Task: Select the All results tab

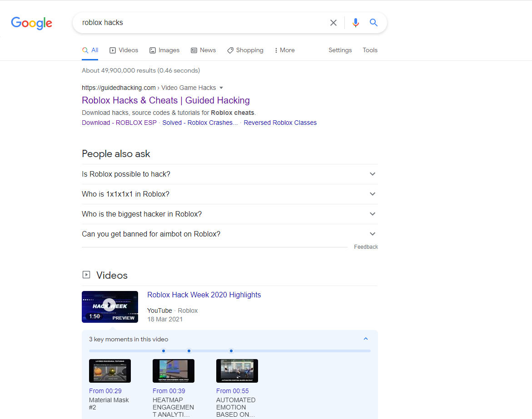Action: pyautogui.click(x=90, y=50)
